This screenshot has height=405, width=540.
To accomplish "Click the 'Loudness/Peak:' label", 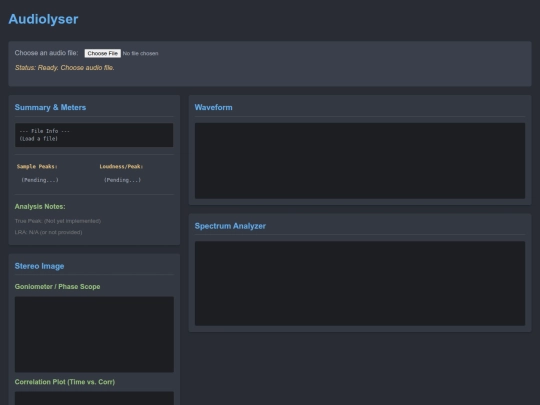I will (x=121, y=167).
